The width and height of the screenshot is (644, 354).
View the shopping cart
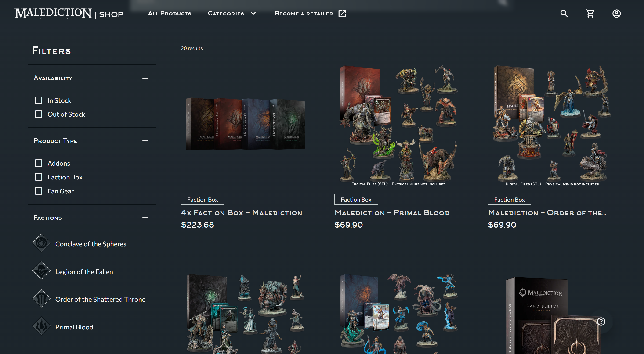click(590, 14)
